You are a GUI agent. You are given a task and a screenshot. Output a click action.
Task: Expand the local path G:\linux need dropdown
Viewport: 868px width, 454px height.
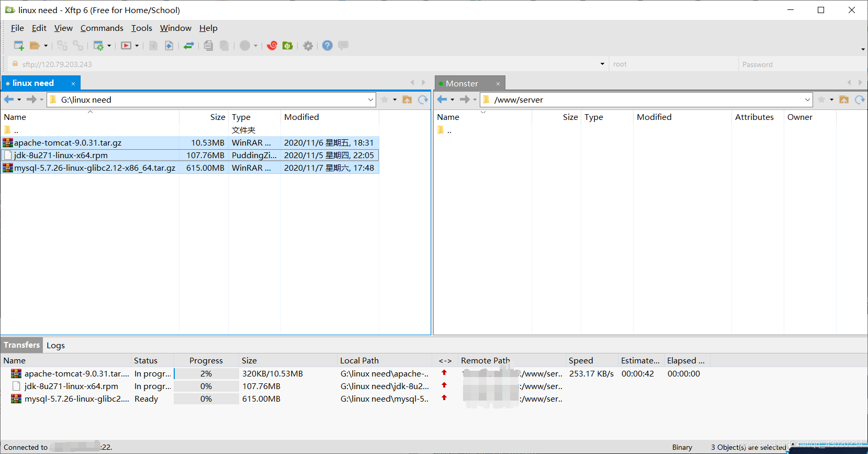coord(370,99)
